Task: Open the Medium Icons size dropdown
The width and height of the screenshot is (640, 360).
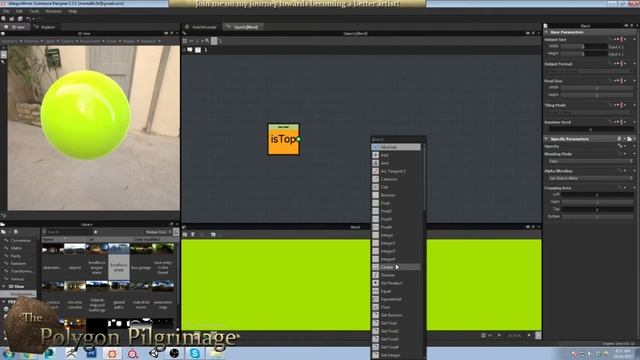Action: click(158, 232)
